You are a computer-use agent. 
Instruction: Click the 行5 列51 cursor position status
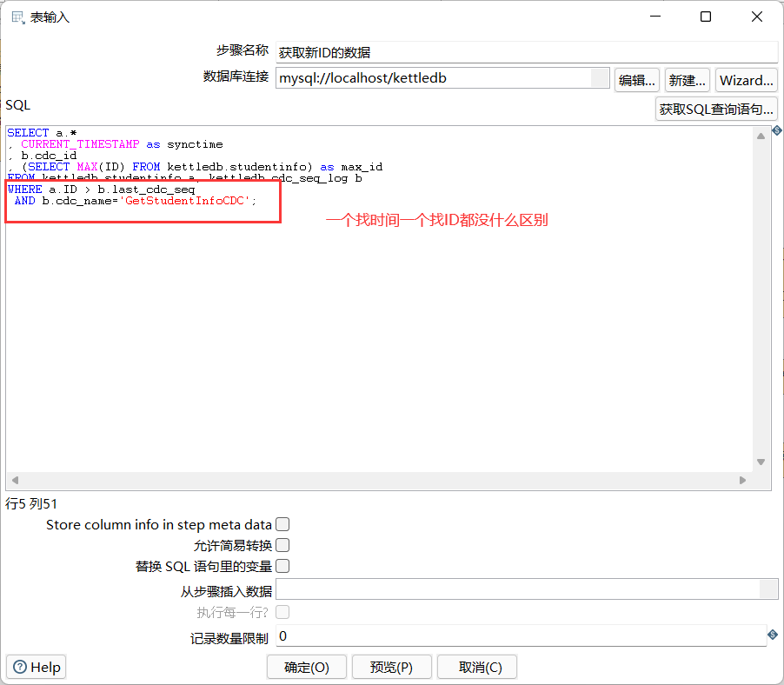(31, 503)
